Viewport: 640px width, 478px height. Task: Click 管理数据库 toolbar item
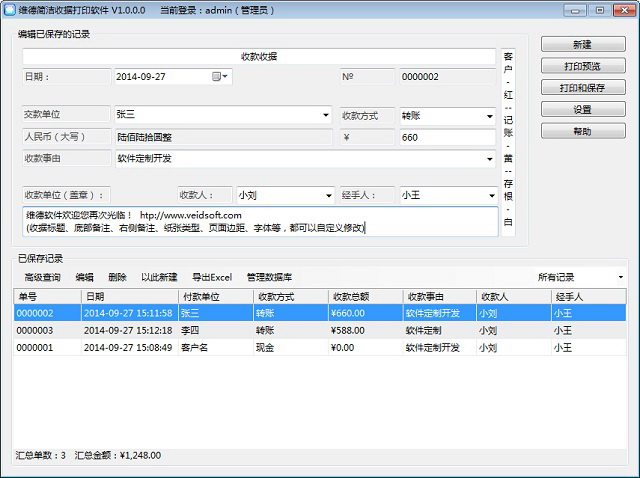pos(269,277)
